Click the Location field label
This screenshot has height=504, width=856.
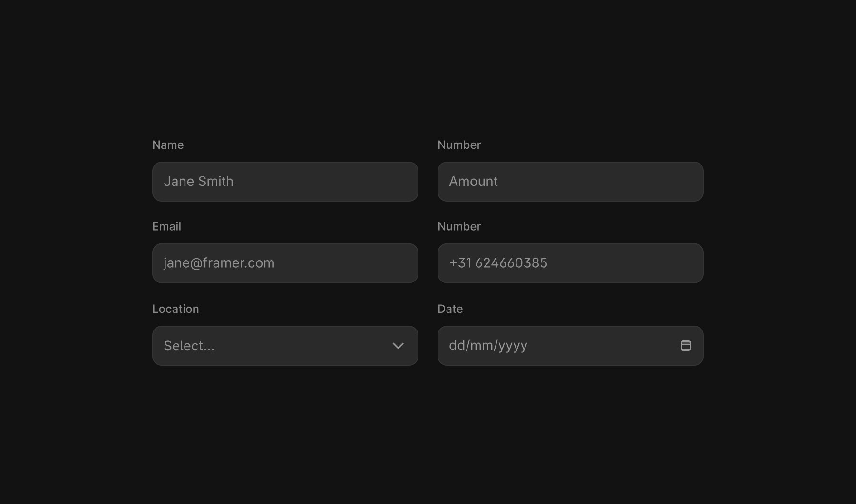175,309
